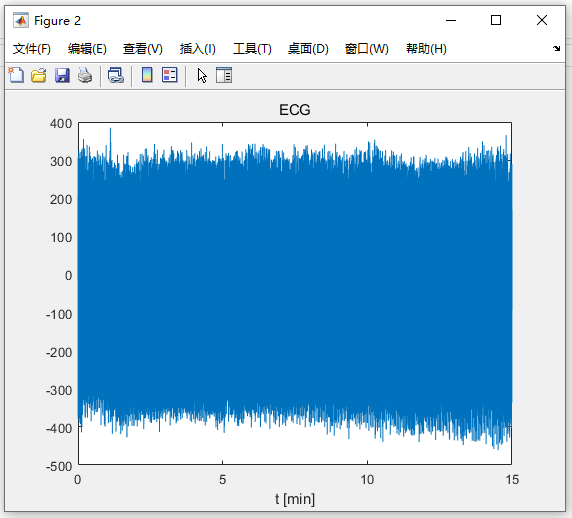572x518 pixels.
Task: Open the 查看(V) menu
Action: (x=143, y=49)
